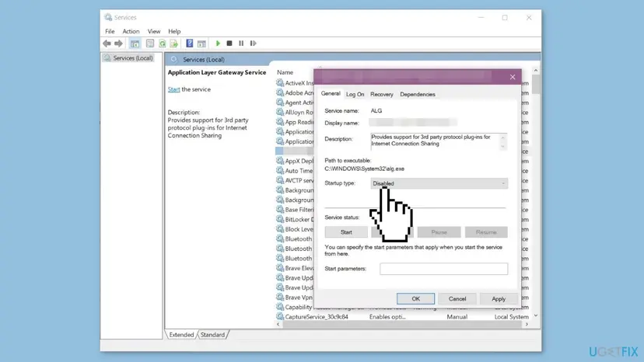Click Local System cell of CaptureService
Screen dimensions: 644x362
(x=511, y=317)
